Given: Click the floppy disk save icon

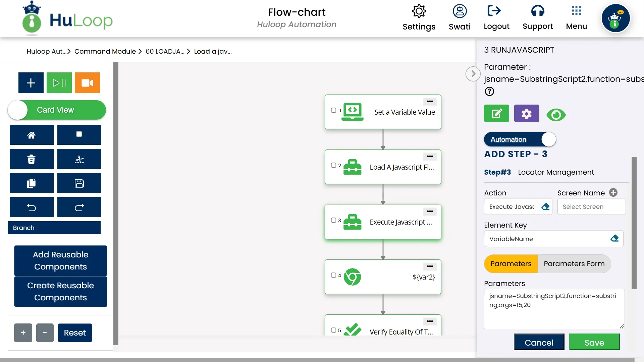Looking at the screenshot, I should point(79,183).
